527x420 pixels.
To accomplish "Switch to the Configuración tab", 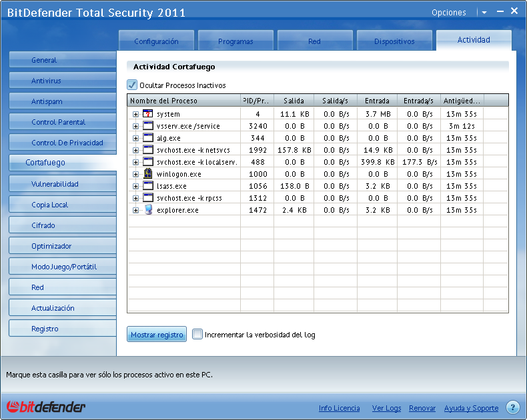I will 156,41.
